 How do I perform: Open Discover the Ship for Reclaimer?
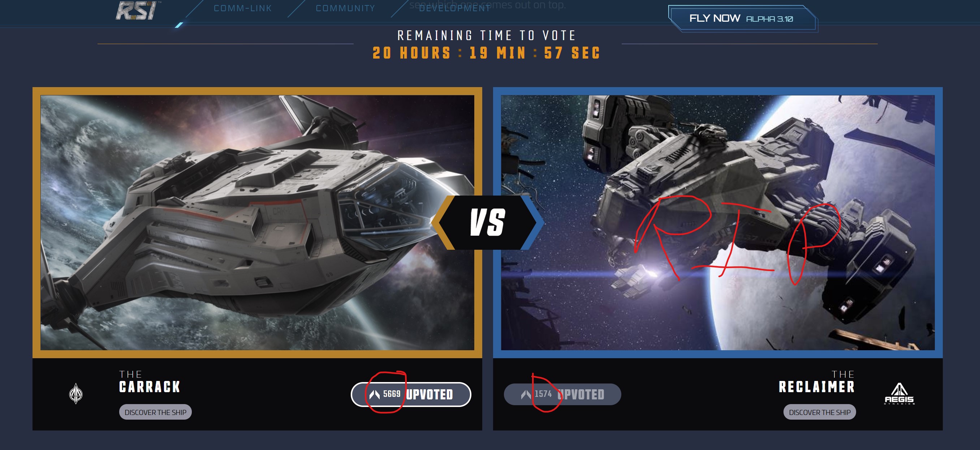coord(820,412)
